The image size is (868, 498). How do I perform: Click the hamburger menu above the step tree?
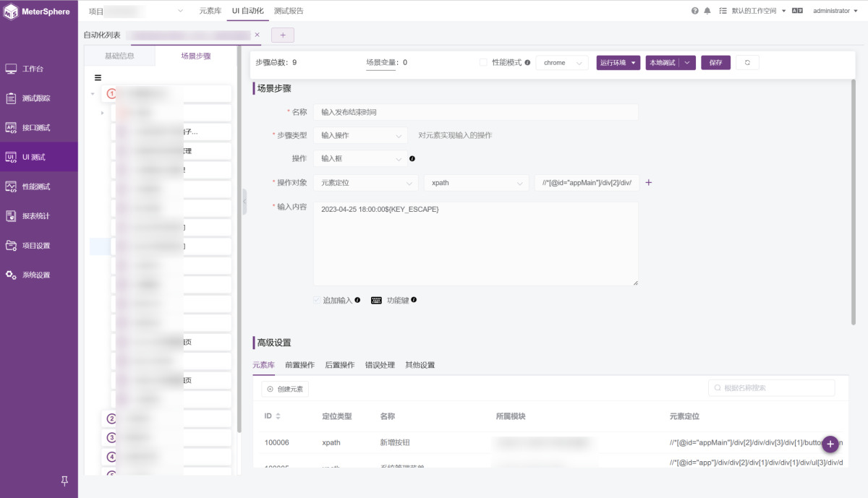tap(98, 78)
